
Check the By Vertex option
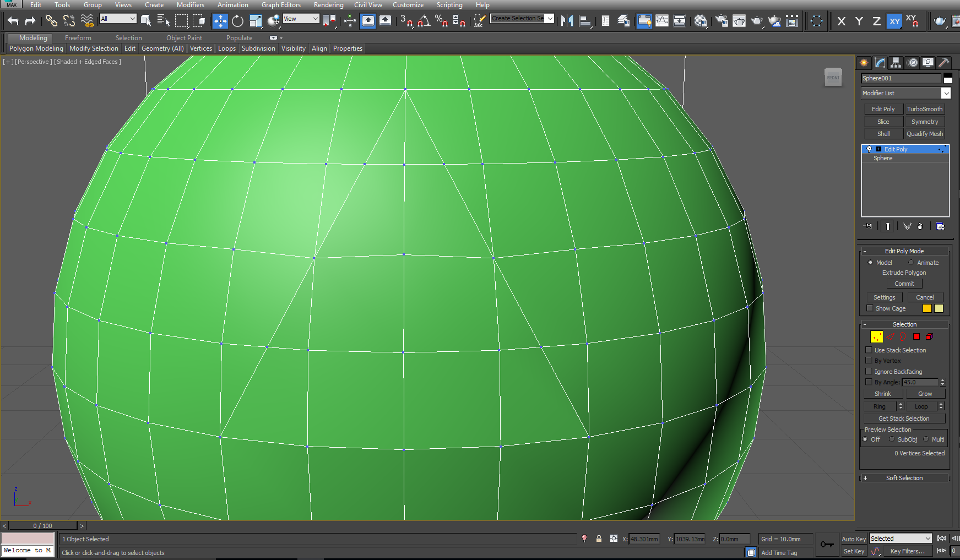coord(869,361)
